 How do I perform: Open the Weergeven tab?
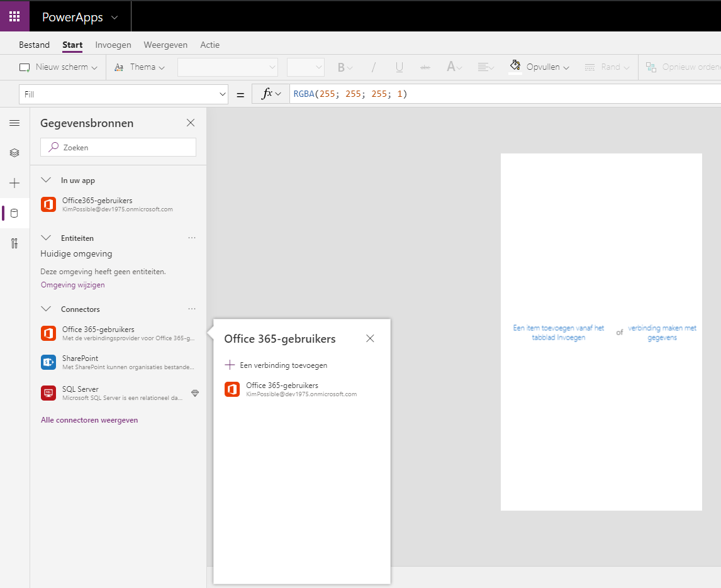point(165,45)
